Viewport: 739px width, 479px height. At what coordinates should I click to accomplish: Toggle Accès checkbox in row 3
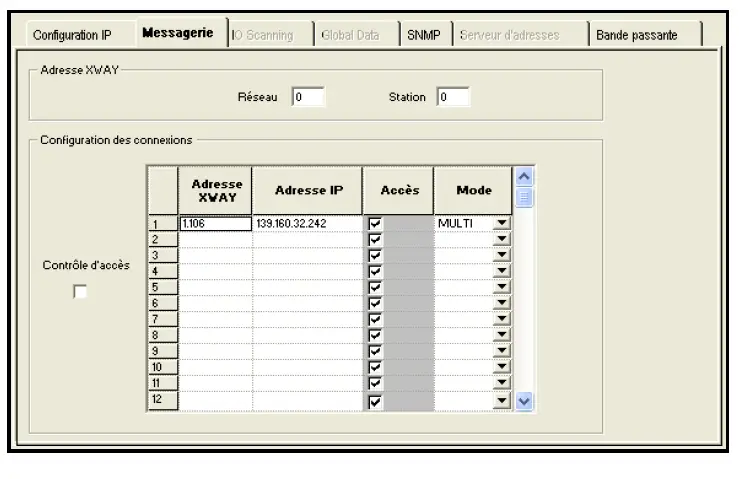pos(375,256)
